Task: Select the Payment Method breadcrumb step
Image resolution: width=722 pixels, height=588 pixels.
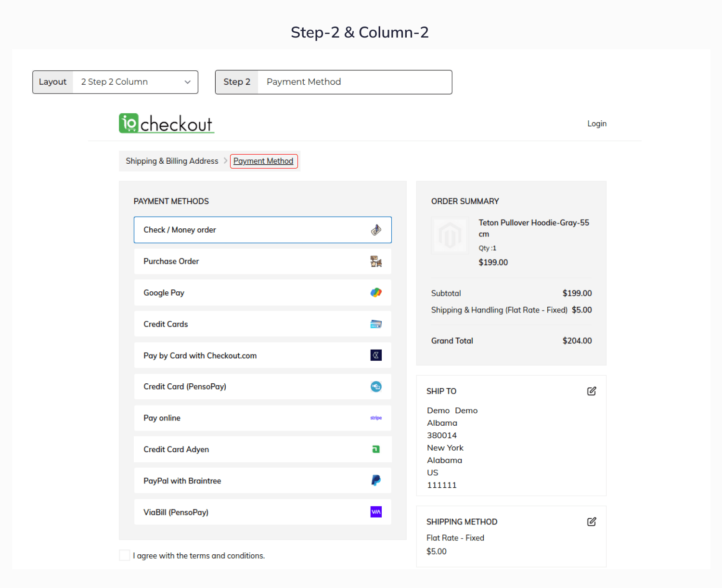Action: [x=263, y=161]
